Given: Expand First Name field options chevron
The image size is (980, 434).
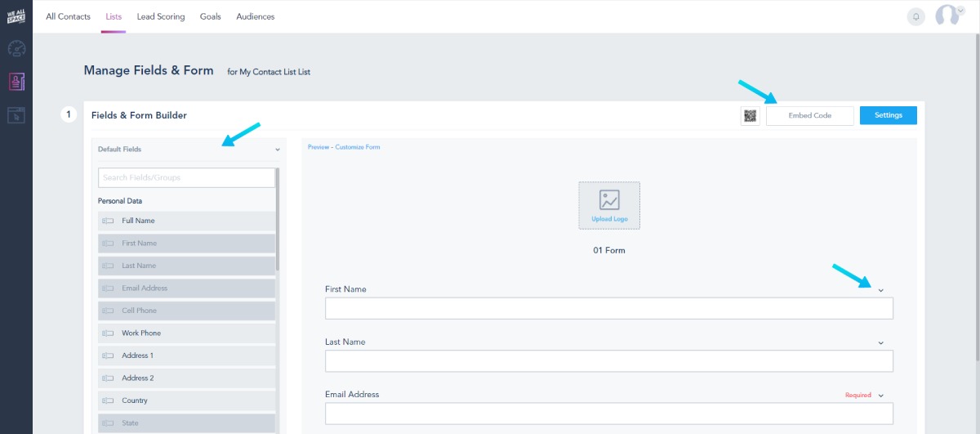Looking at the screenshot, I should coord(880,290).
